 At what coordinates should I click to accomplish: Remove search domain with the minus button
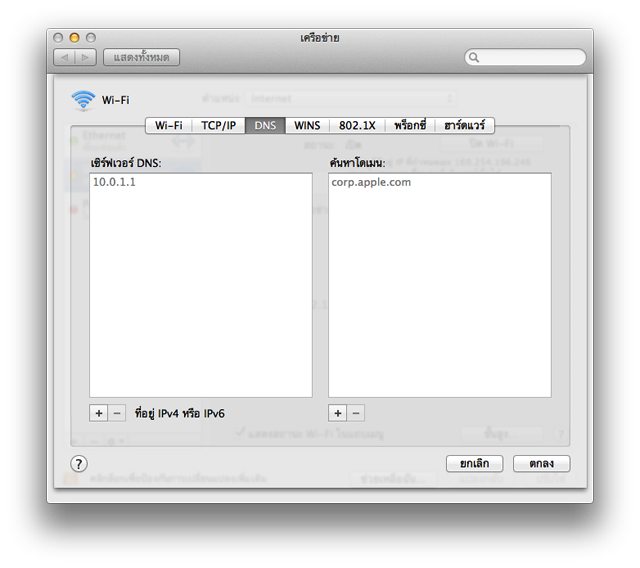(x=356, y=413)
